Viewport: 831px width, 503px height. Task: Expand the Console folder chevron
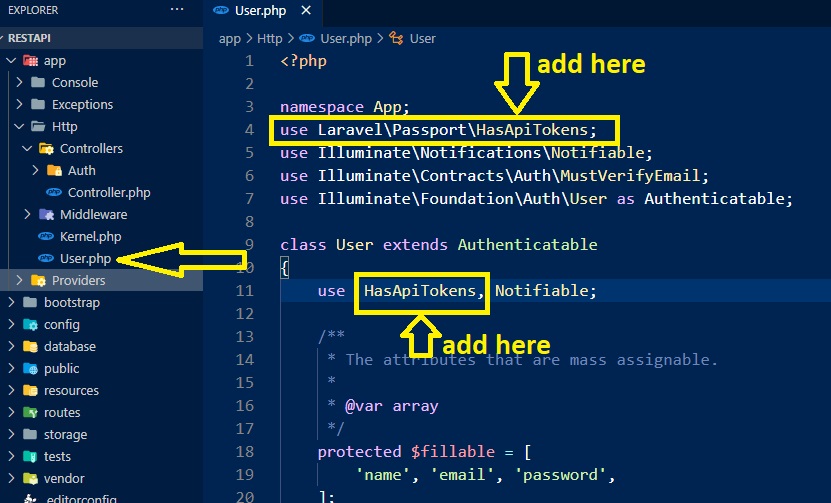point(19,83)
